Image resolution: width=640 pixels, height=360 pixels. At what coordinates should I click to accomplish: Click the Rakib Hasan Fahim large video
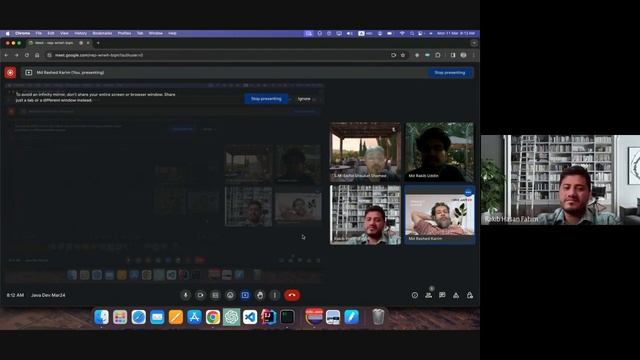[560, 180]
